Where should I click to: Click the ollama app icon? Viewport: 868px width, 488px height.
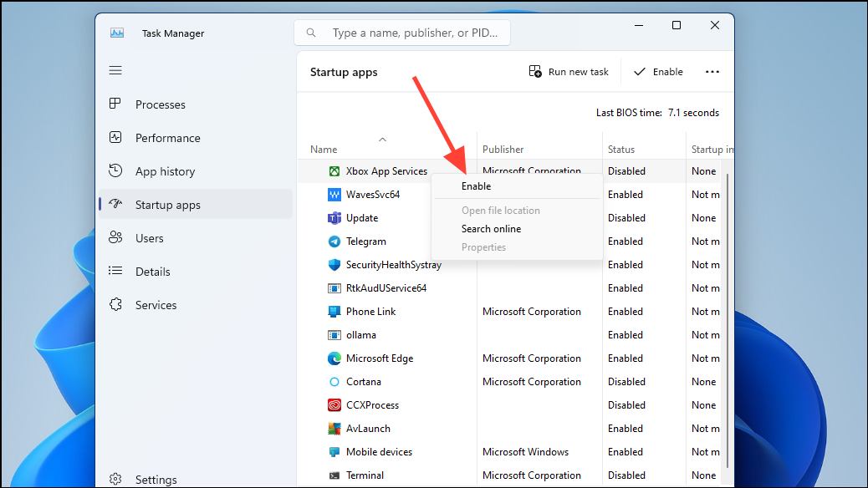point(334,335)
